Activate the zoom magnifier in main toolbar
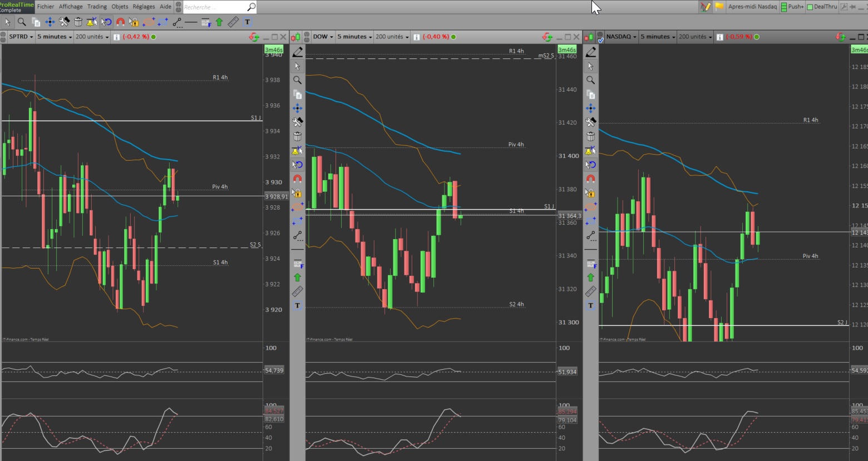This screenshot has width=868, height=461. pyautogui.click(x=22, y=22)
